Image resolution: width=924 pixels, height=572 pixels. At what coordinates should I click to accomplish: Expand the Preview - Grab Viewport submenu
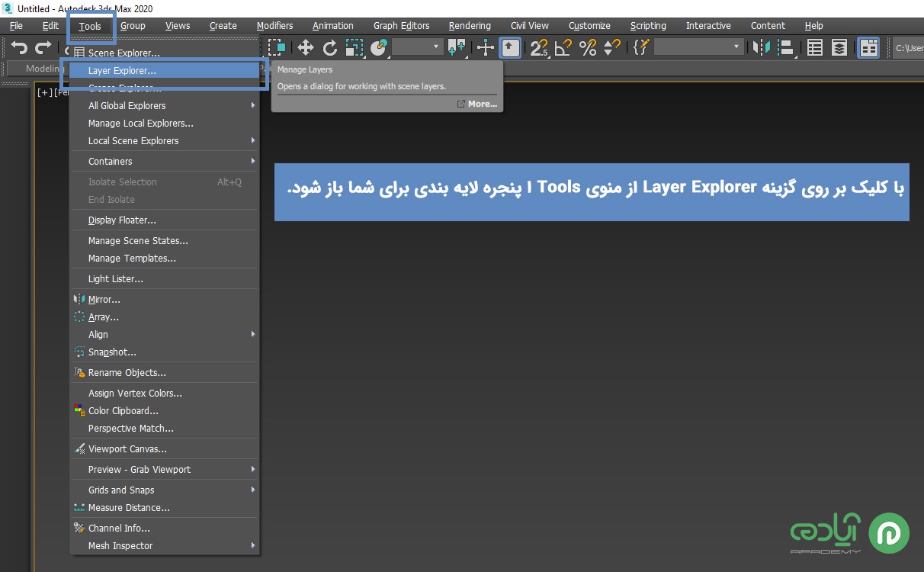(165, 470)
